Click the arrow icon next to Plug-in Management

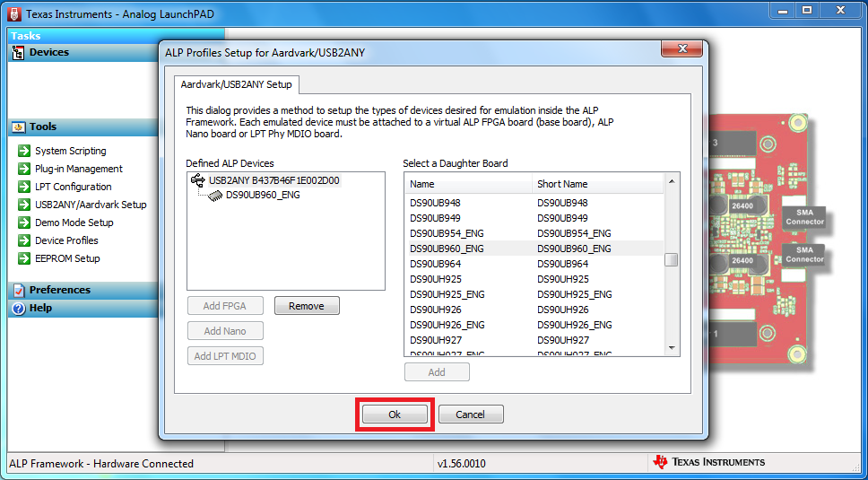(24, 169)
